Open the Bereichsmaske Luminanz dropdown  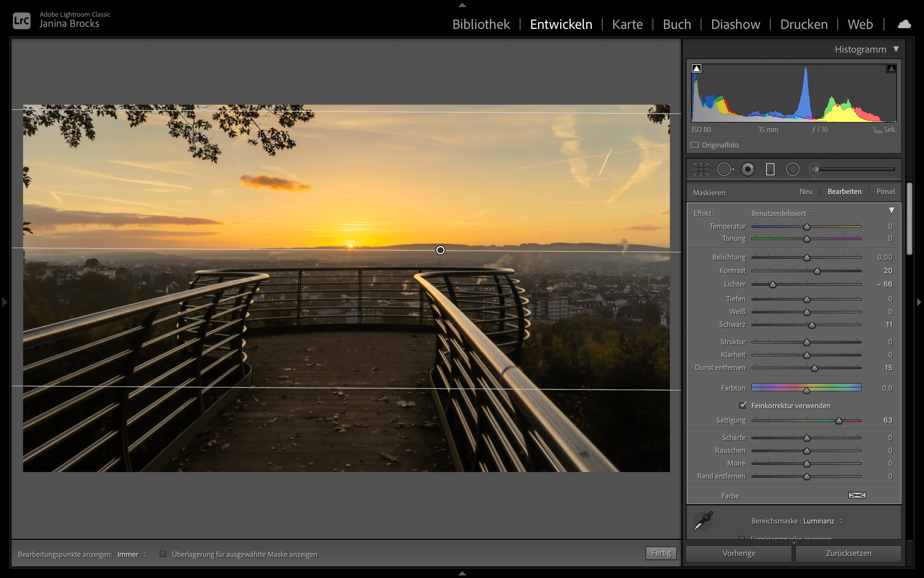pyautogui.click(x=822, y=521)
